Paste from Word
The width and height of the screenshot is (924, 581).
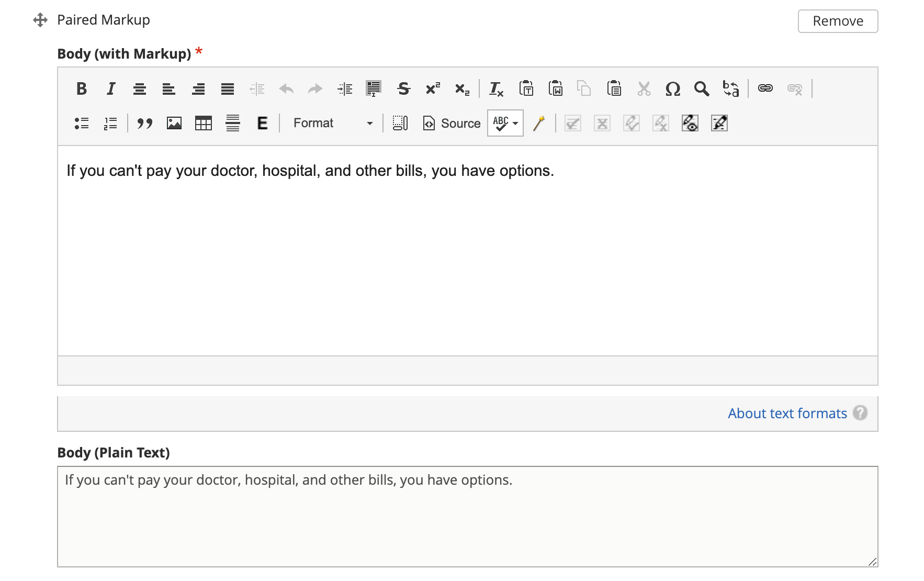tap(555, 88)
